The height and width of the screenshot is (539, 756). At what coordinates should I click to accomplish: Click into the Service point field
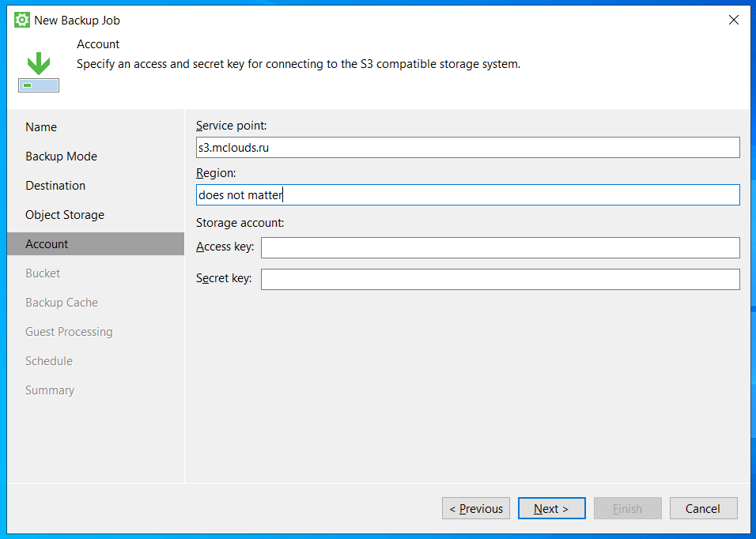point(467,148)
